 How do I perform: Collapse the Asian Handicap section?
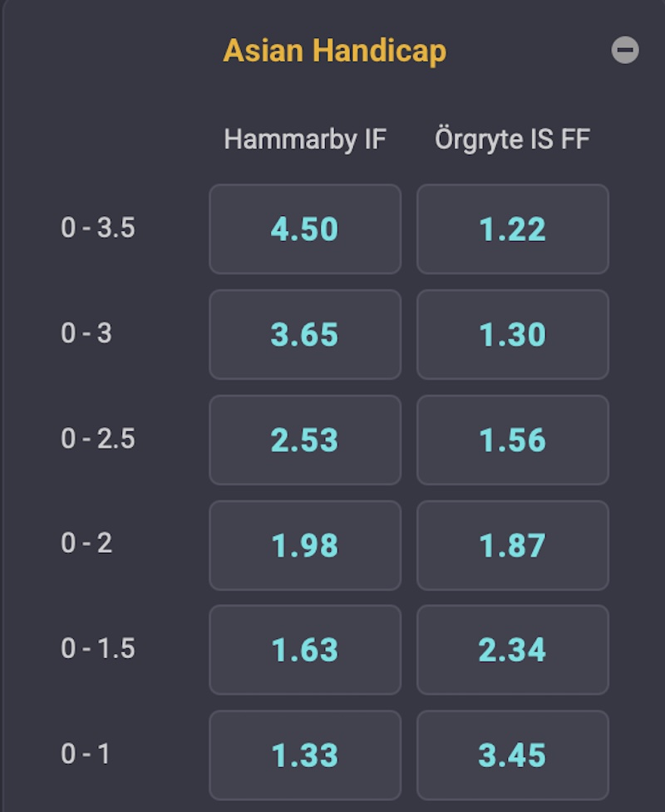click(x=625, y=51)
